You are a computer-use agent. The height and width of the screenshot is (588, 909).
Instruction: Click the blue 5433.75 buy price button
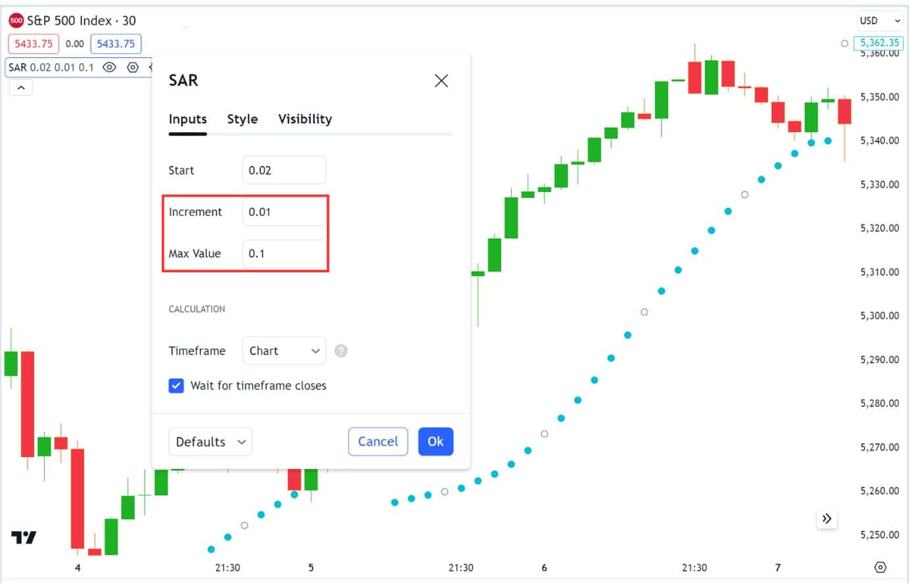(116, 44)
